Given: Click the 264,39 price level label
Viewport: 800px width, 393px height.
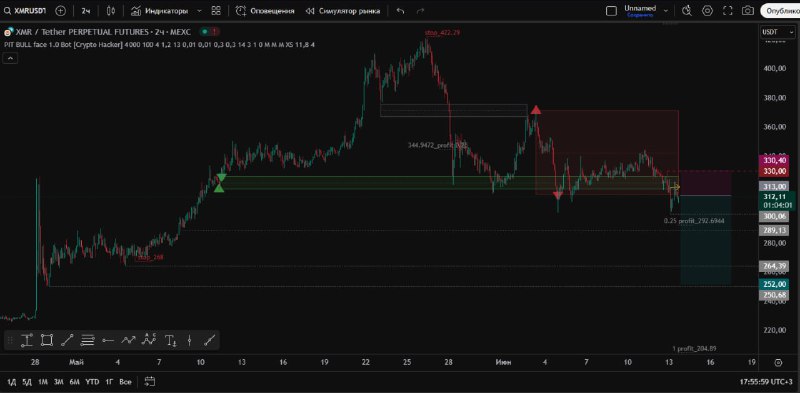Looking at the screenshot, I should (774, 266).
